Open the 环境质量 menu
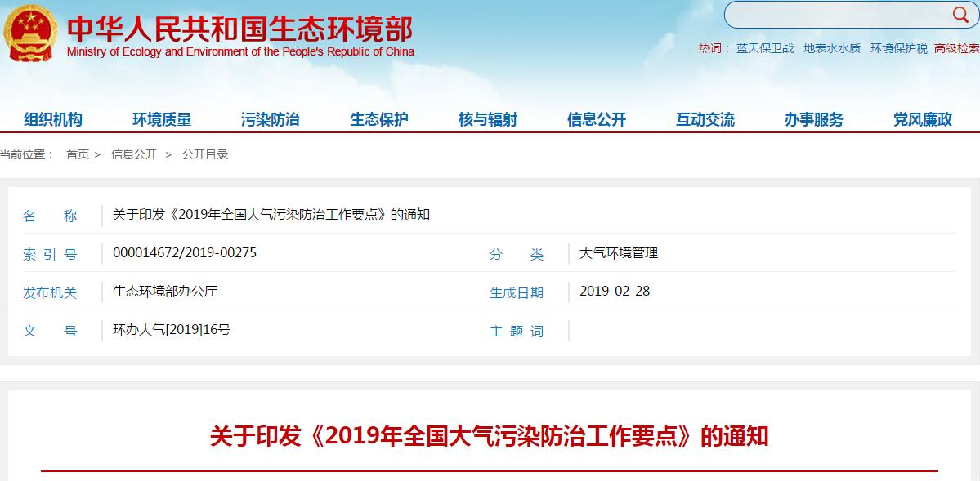980x481 pixels. point(162,120)
